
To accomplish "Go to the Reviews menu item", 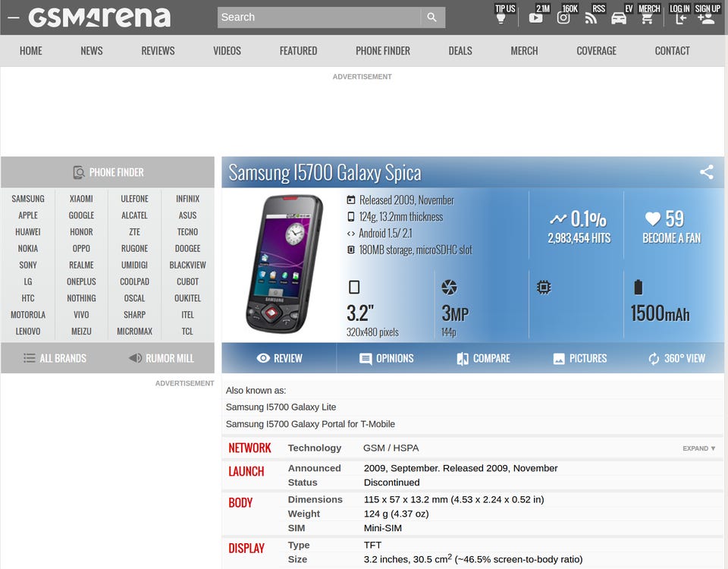I will click(x=158, y=51).
